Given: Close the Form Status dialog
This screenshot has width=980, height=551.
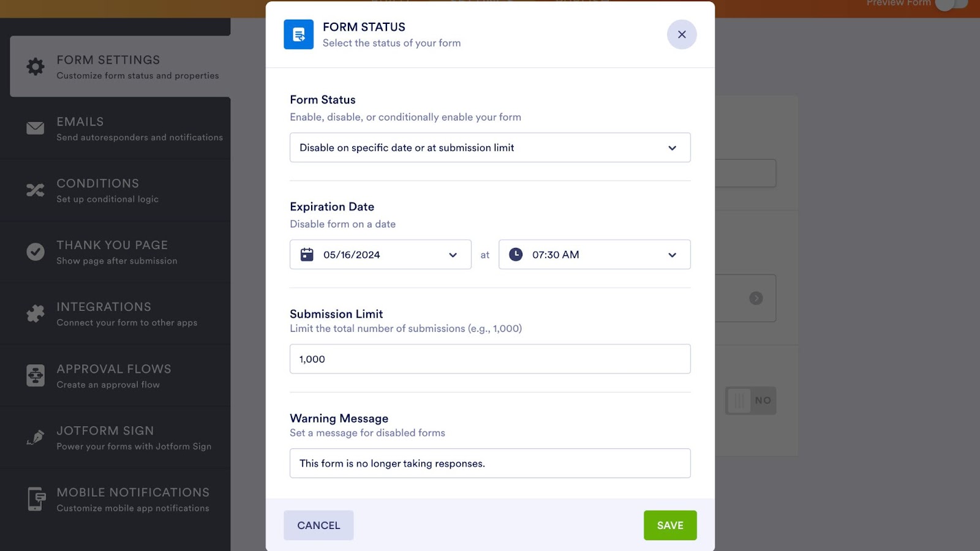Looking at the screenshot, I should coord(682,35).
